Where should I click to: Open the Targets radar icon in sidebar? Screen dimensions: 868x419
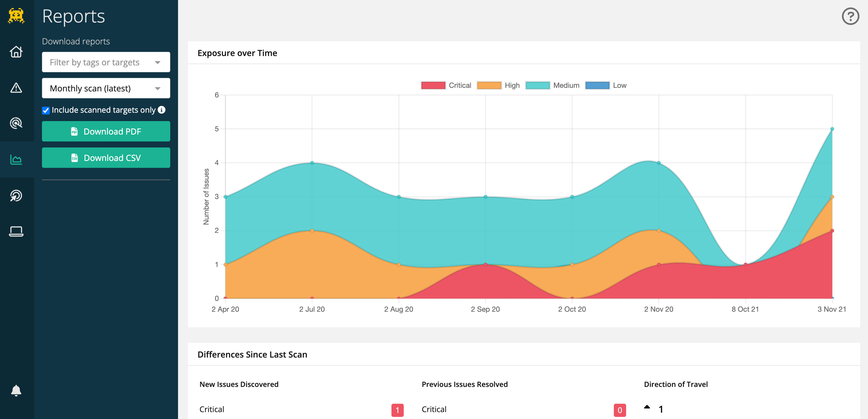click(16, 123)
